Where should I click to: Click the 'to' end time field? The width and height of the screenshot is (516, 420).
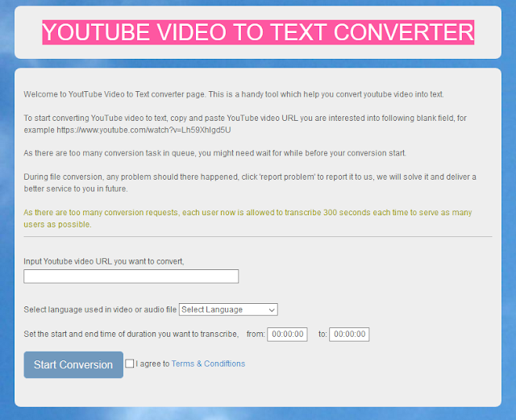pos(349,334)
